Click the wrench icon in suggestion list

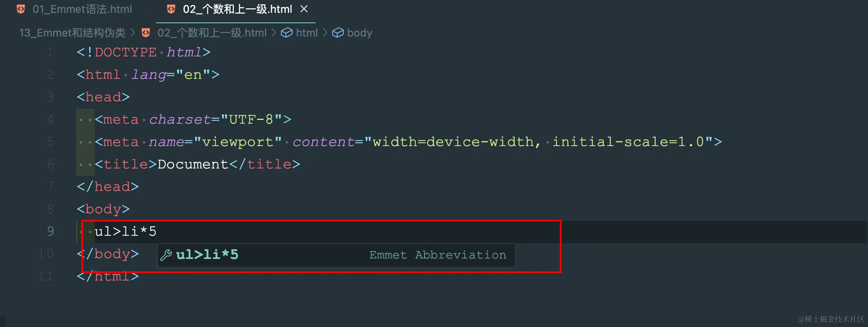tap(166, 255)
